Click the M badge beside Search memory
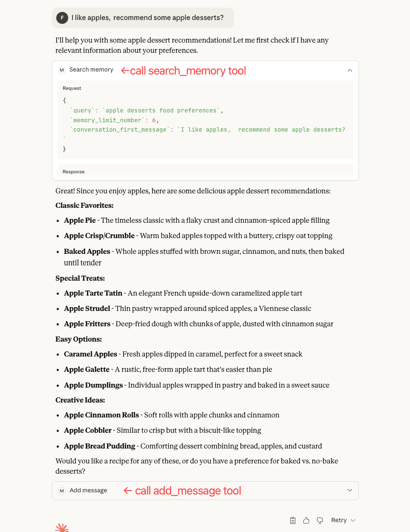Screen dimensions: 410x532 [x=61, y=69]
